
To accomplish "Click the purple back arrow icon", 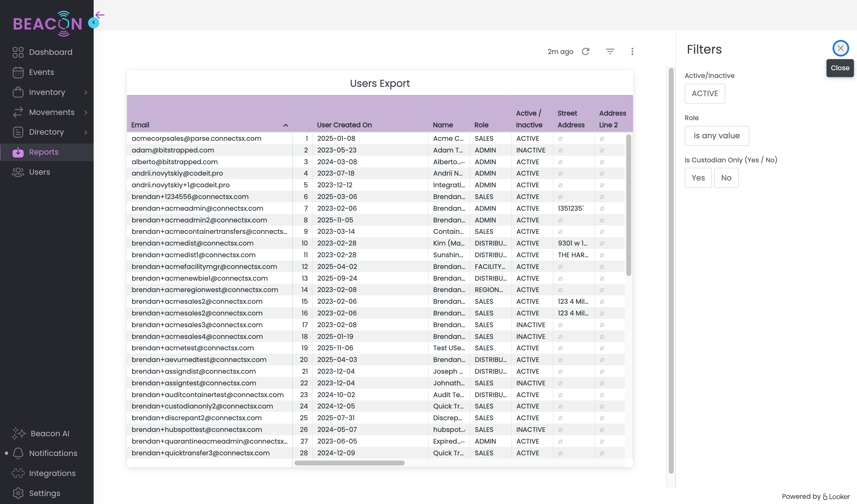I will (100, 14).
